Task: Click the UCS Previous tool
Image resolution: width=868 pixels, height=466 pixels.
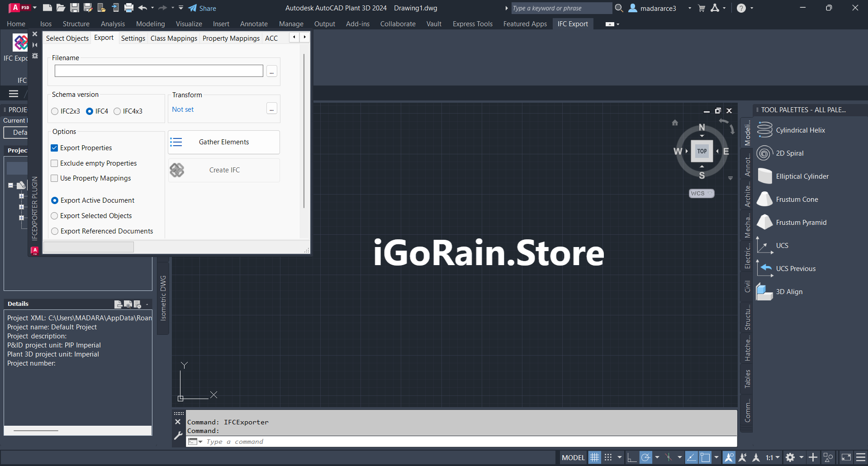Action: (795, 269)
